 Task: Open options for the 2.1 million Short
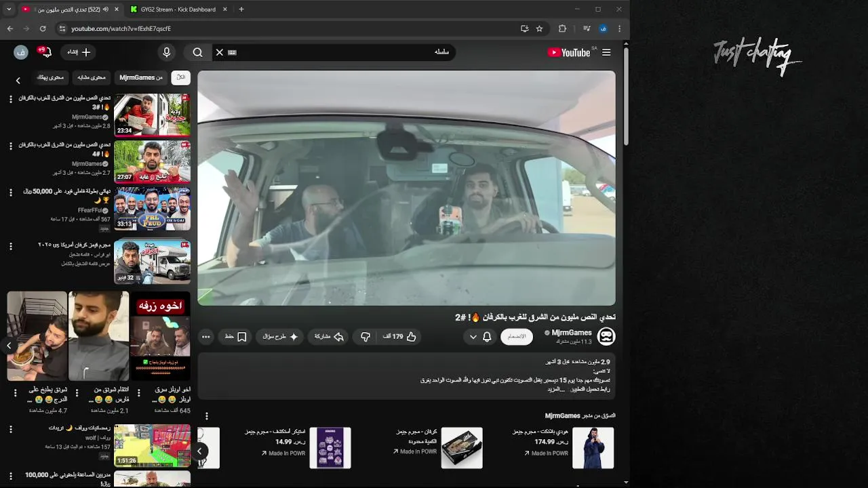[77, 392]
